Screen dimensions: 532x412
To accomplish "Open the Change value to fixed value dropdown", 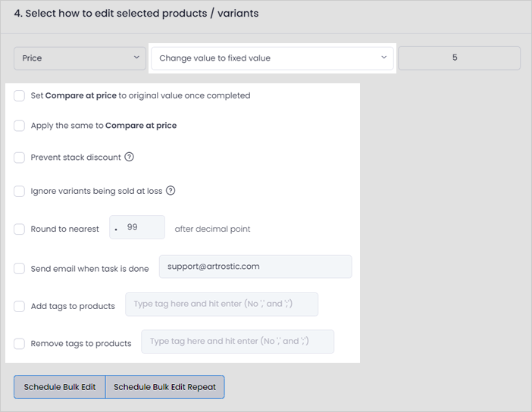I will pos(272,58).
